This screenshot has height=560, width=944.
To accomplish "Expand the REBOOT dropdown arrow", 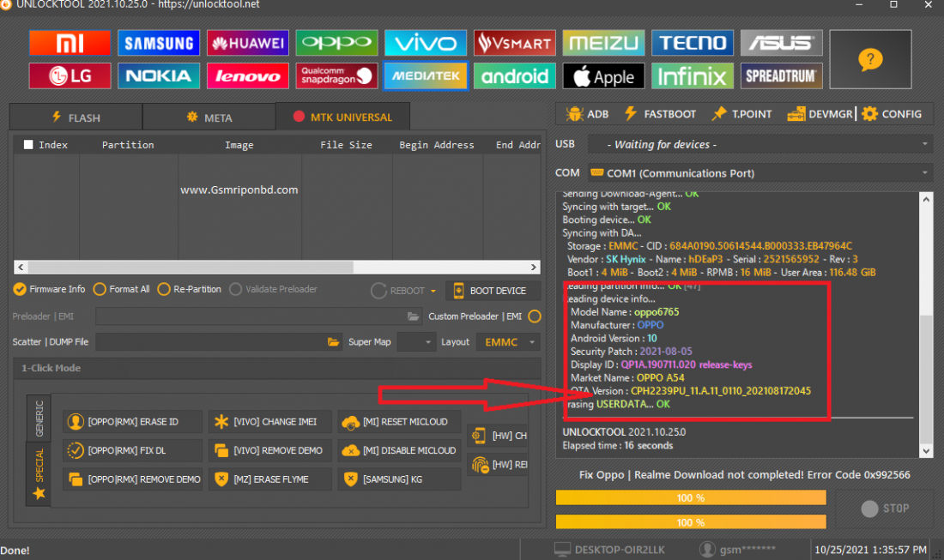I will point(433,291).
